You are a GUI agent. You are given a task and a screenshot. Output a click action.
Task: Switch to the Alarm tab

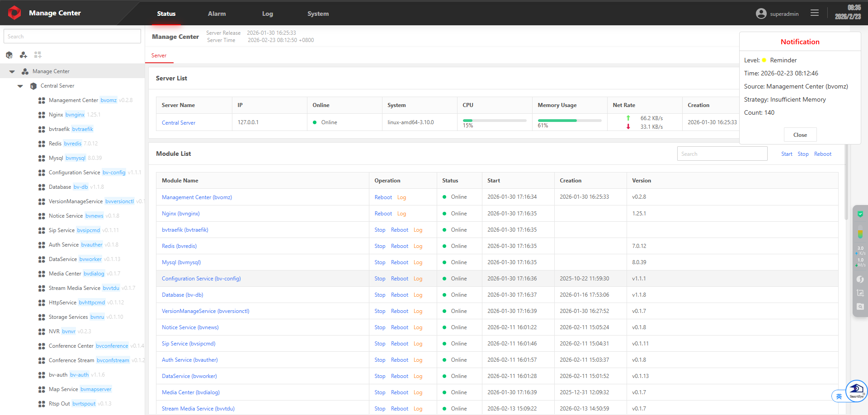tap(217, 14)
